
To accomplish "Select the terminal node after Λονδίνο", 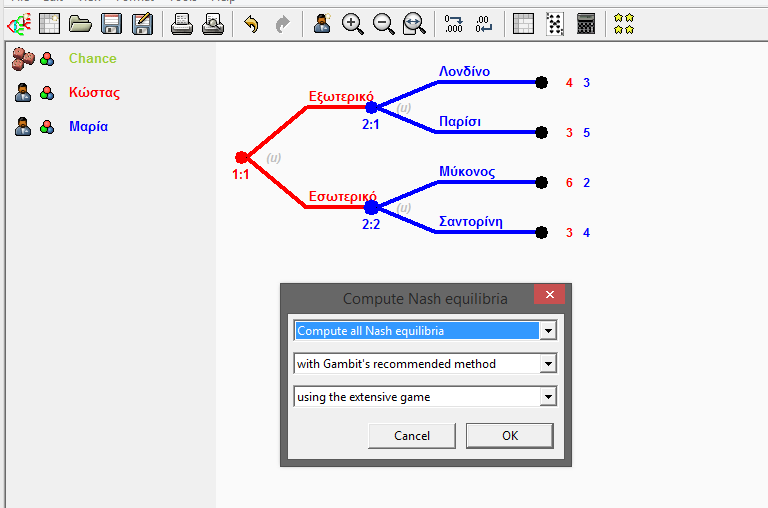I will point(541,82).
